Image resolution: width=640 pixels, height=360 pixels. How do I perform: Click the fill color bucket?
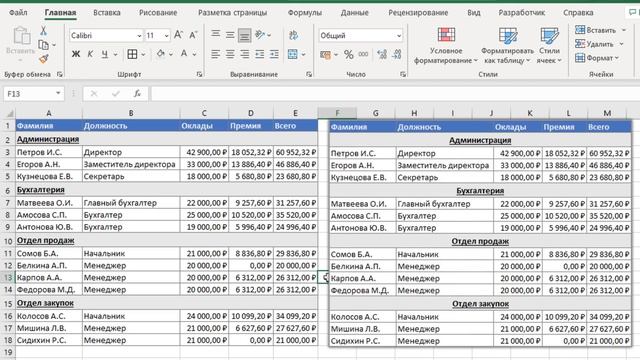click(x=160, y=54)
